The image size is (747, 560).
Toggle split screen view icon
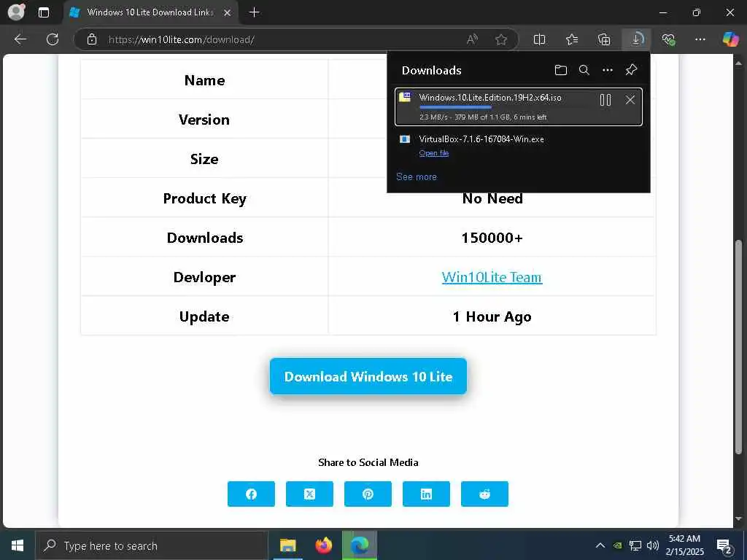pyautogui.click(x=539, y=39)
